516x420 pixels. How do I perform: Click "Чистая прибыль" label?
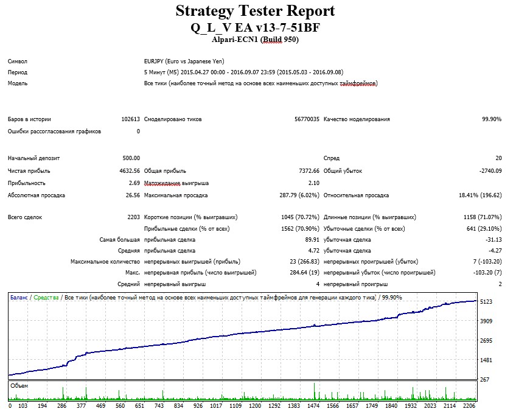29,171
